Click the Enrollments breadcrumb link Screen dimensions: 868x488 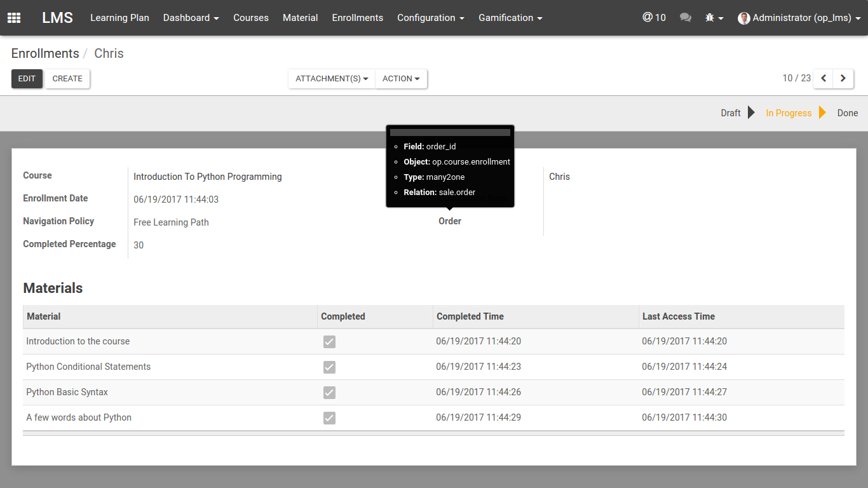point(45,53)
